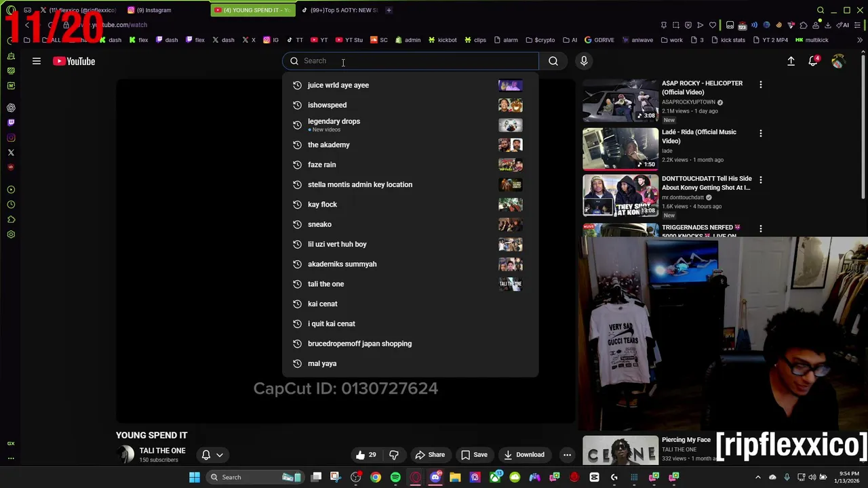Show hidden system tray icons
Viewport: 868px width, 488px height.
click(758, 477)
